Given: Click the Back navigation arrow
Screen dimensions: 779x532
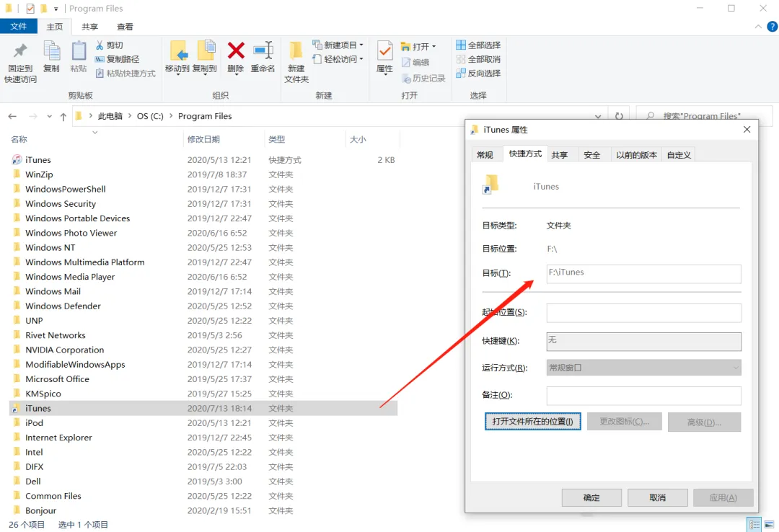Looking at the screenshot, I should pyautogui.click(x=12, y=116).
